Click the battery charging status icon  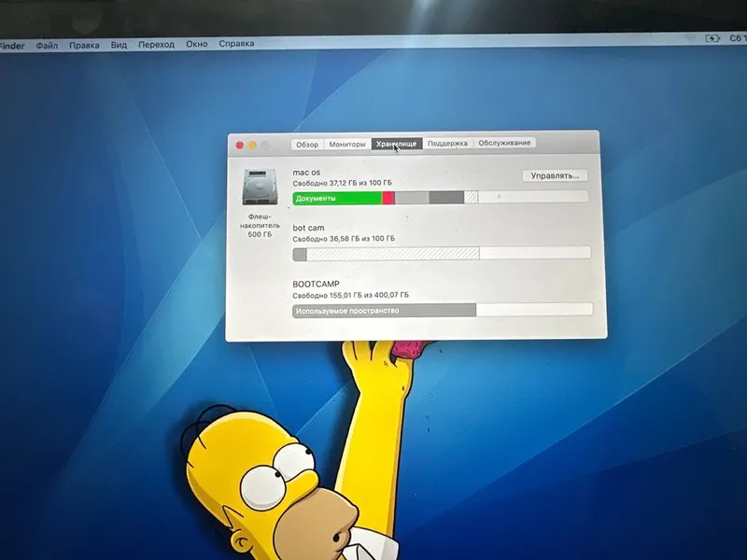pos(712,38)
